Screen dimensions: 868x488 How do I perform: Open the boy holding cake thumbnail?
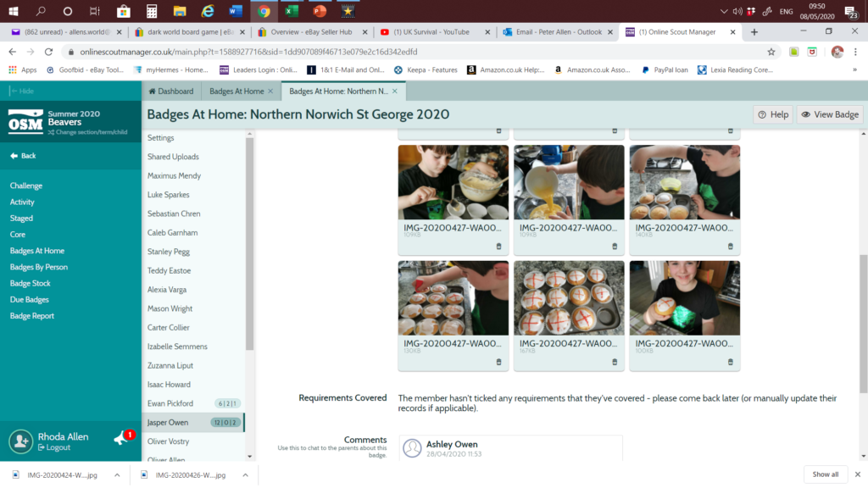click(x=684, y=297)
